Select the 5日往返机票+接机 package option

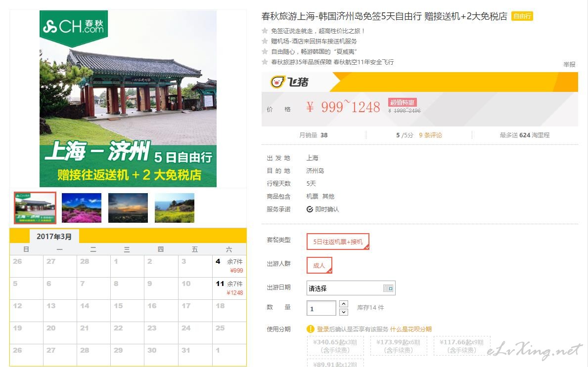(338, 242)
